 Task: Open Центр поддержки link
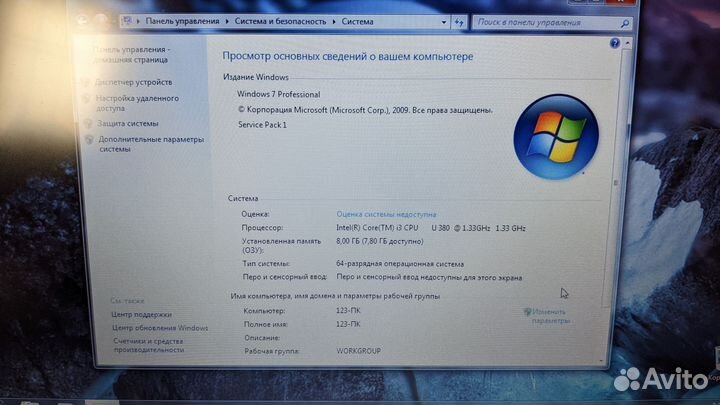click(141, 315)
